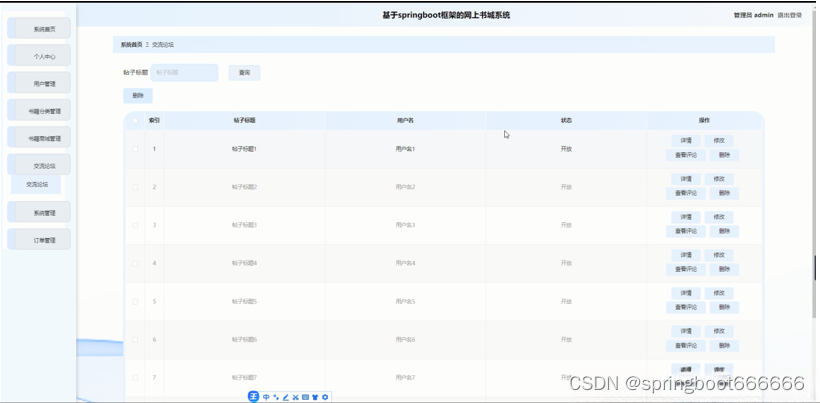The width and height of the screenshot is (820, 403).
Task: Check the checkbox for row 4
Action: pyautogui.click(x=135, y=263)
